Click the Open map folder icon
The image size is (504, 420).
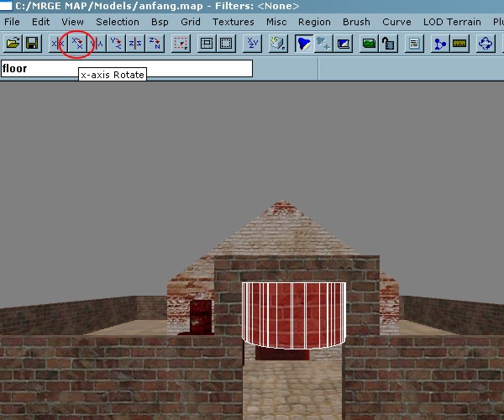tap(13, 43)
